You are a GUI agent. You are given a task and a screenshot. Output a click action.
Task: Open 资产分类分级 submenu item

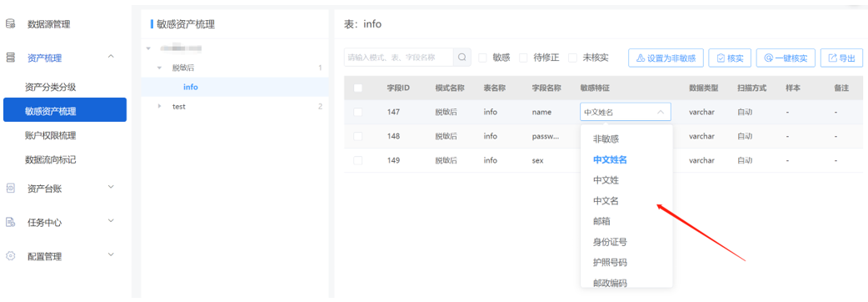(x=50, y=87)
